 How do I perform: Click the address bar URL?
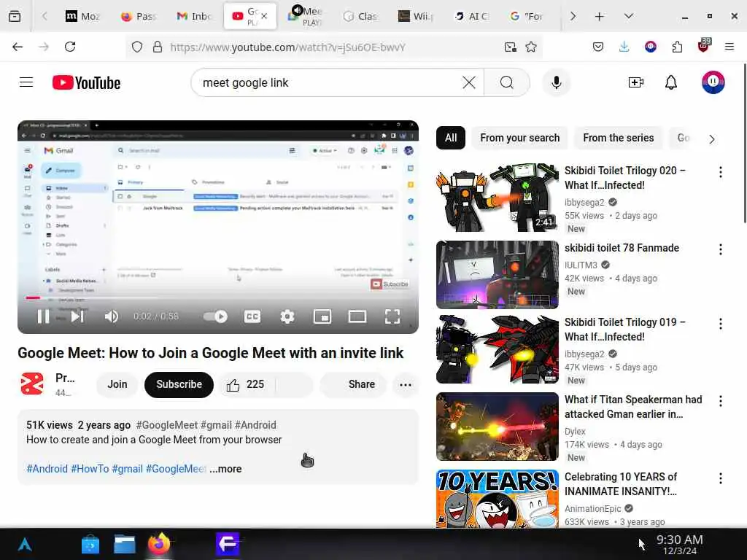tap(287, 47)
